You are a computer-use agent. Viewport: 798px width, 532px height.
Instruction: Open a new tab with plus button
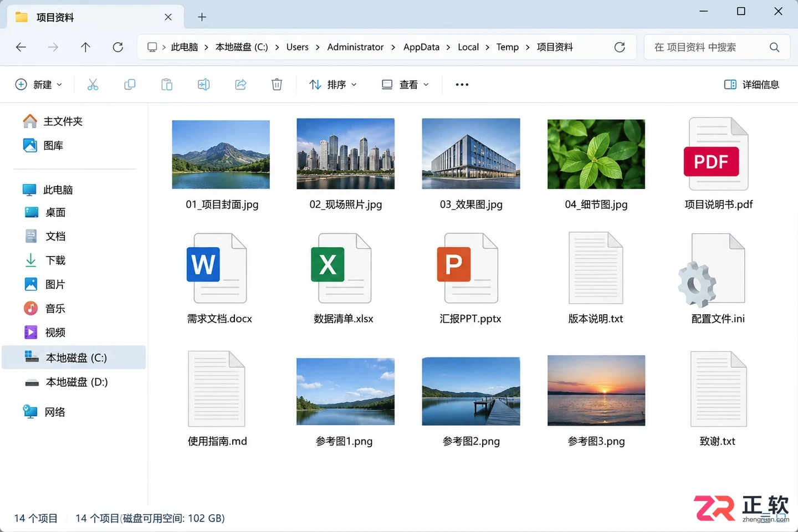point(202,17)
